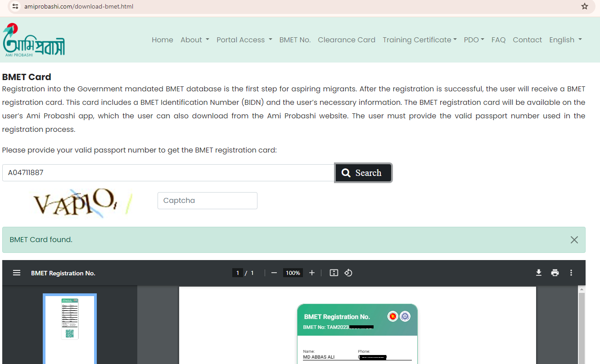Viewport: 600px width, 364px height.
Task: Expand the About dropdown menu
Action: [195, 40]
